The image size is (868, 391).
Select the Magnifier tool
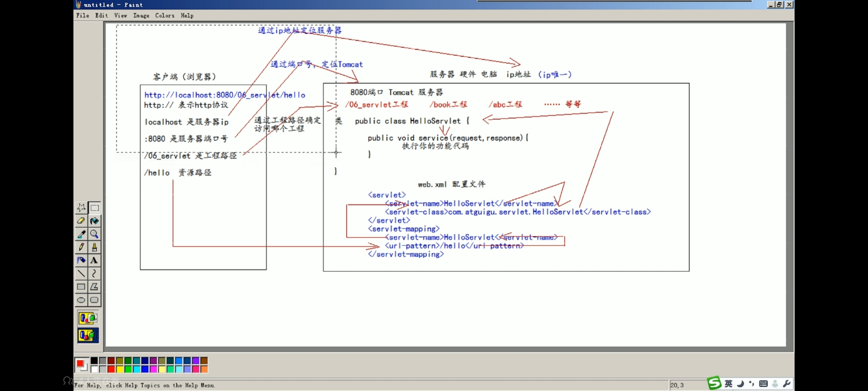tap(94, 234)
